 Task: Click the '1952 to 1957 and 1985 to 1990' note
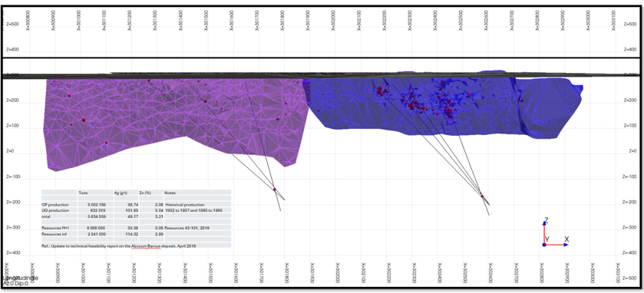[194, 210]
